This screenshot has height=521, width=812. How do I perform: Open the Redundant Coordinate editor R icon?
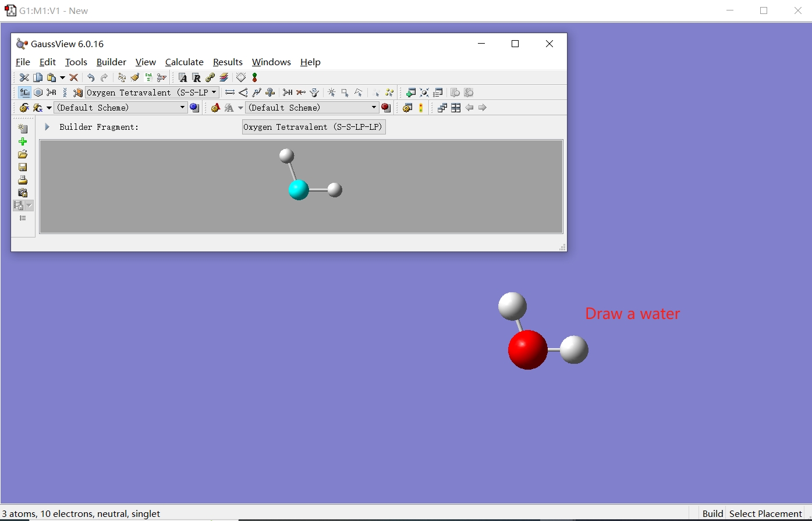tap(196, 77)
